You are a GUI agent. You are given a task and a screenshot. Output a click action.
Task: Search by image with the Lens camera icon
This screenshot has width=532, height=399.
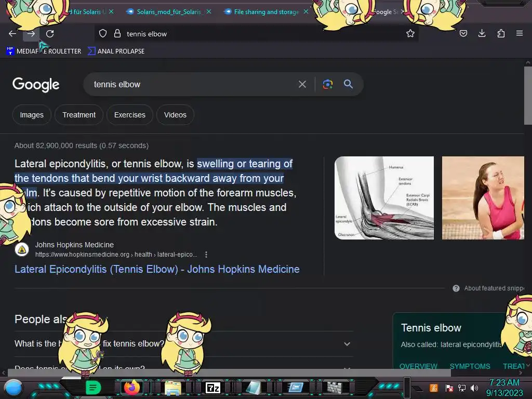pos(327,84)
